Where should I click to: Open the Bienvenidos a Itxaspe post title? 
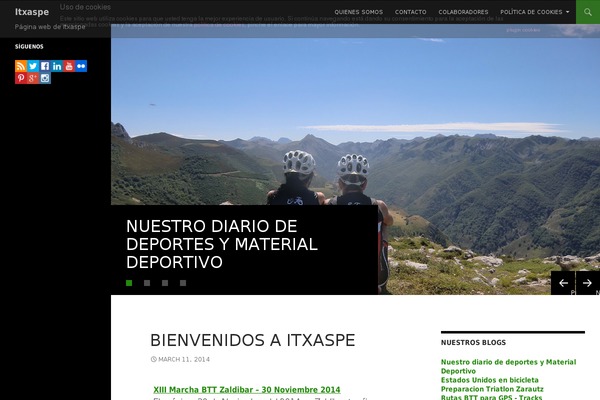pos(253,340)
